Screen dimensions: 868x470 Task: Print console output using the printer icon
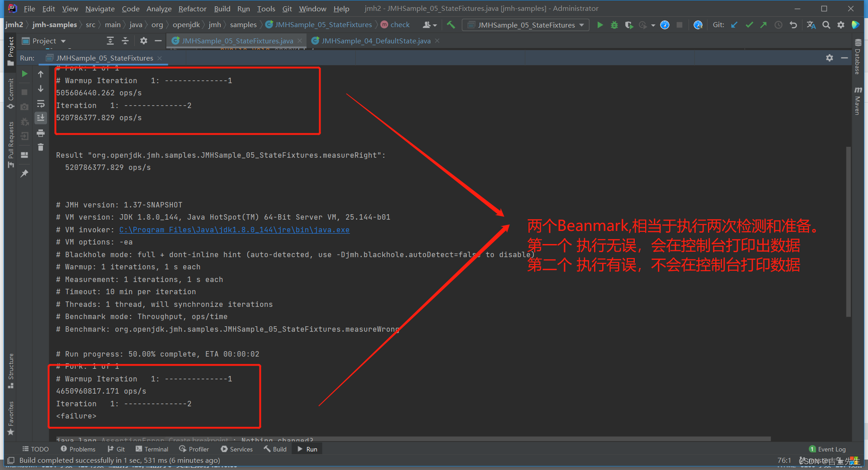[41, 134]
